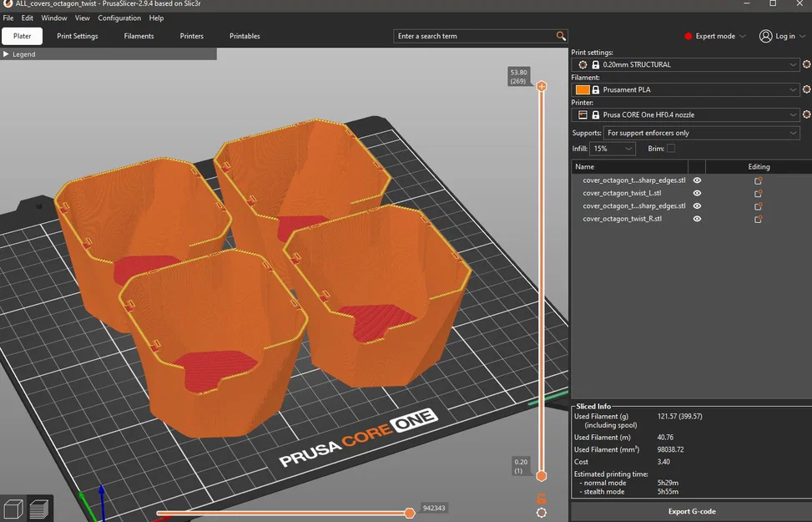The image size is (812, 522).
Task: Click the Export G-code button
Action: point(691,512)
